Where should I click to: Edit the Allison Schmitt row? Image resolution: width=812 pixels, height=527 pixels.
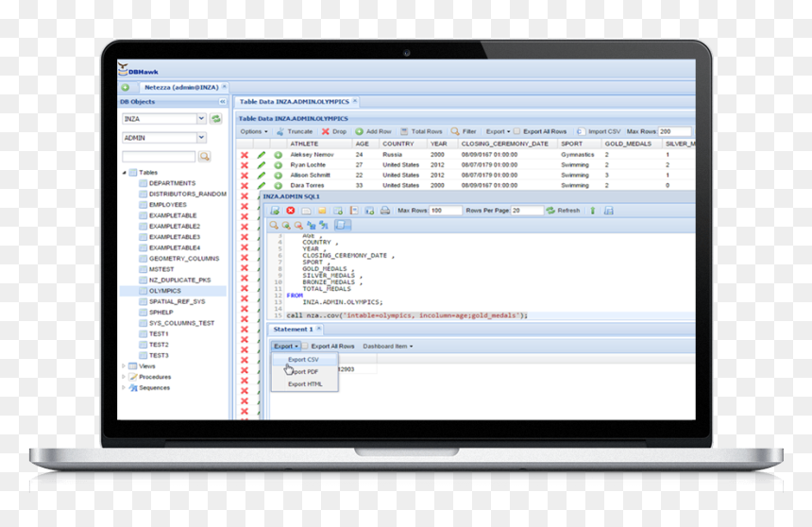[x=262, y=175]
